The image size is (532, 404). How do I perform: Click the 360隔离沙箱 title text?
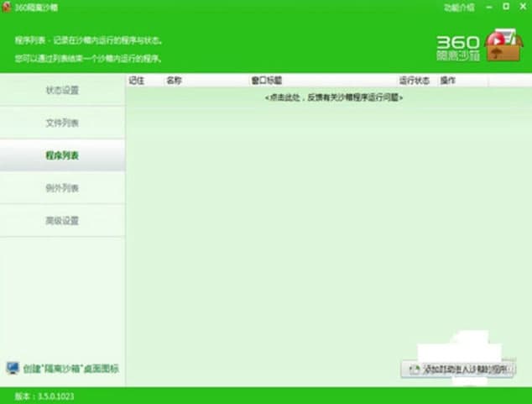[36, 8]
